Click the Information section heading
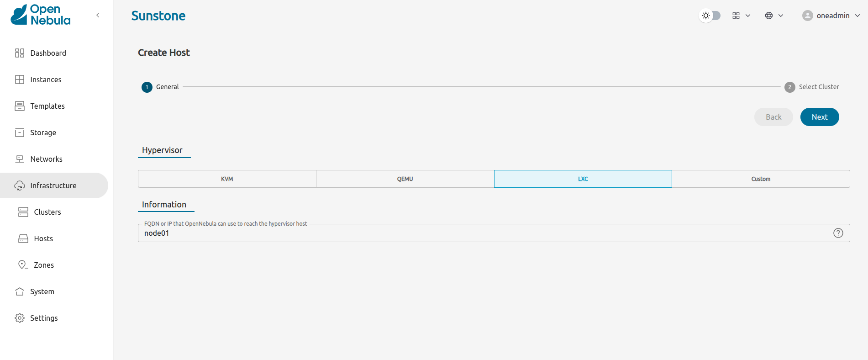Screen dimensions: 868x360 164,205
